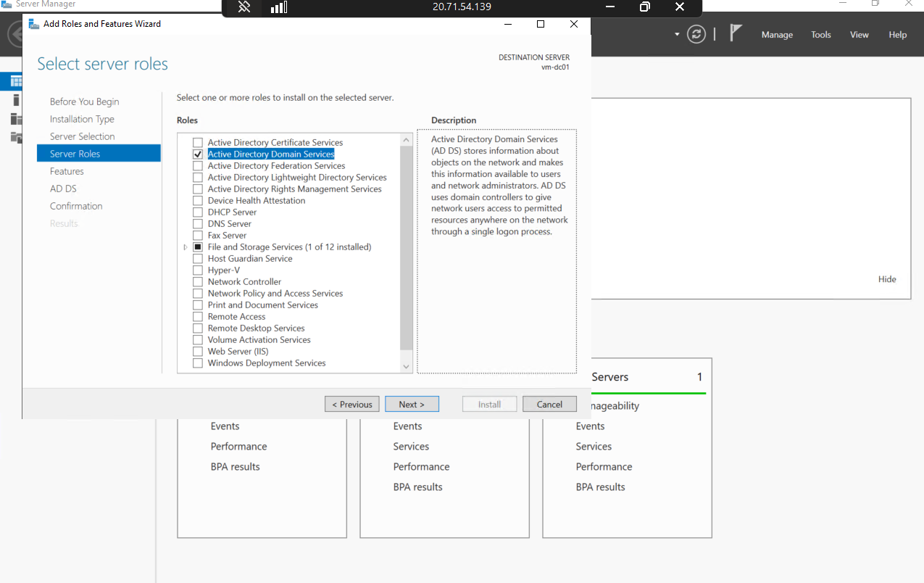Click the signal strength icon on connection bar
The width and height of the screenshot is (924, 583).
pyautogui.click(x=279, y=7)
